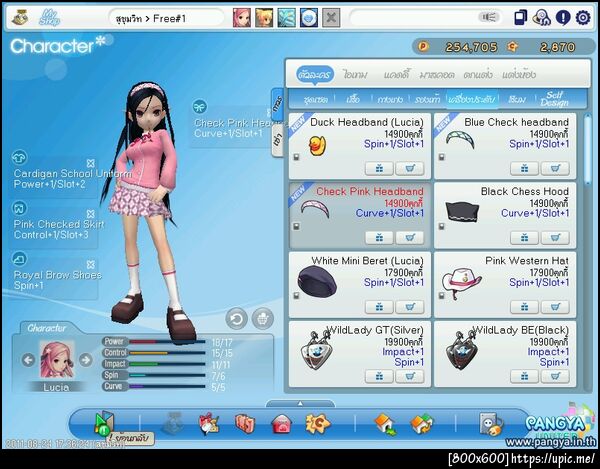Image resolution: width=600 pixels, height=469 pixels.
Task: Click gift icon on Blue Check headband
Action: click(525, 168)
